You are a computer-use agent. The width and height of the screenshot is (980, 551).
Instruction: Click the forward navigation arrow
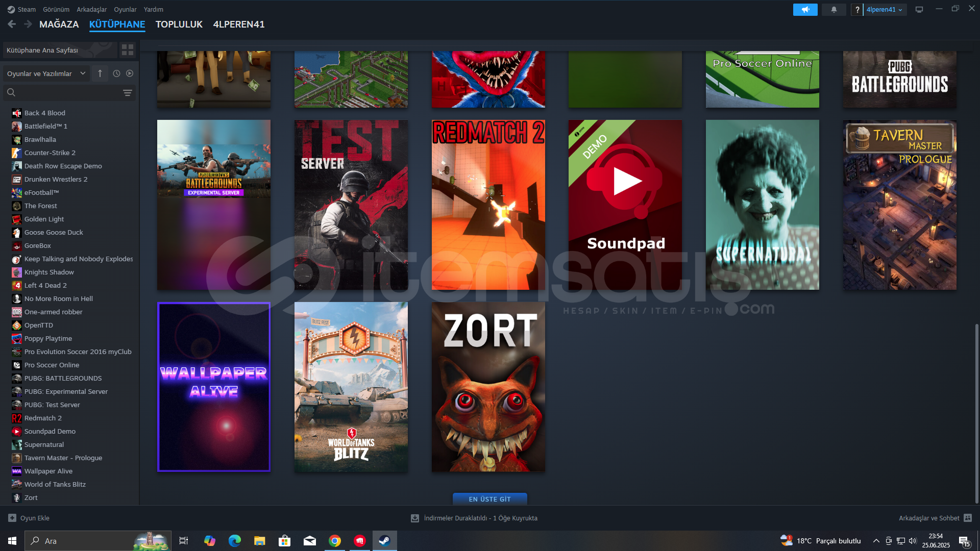click(x=28, y=24)
